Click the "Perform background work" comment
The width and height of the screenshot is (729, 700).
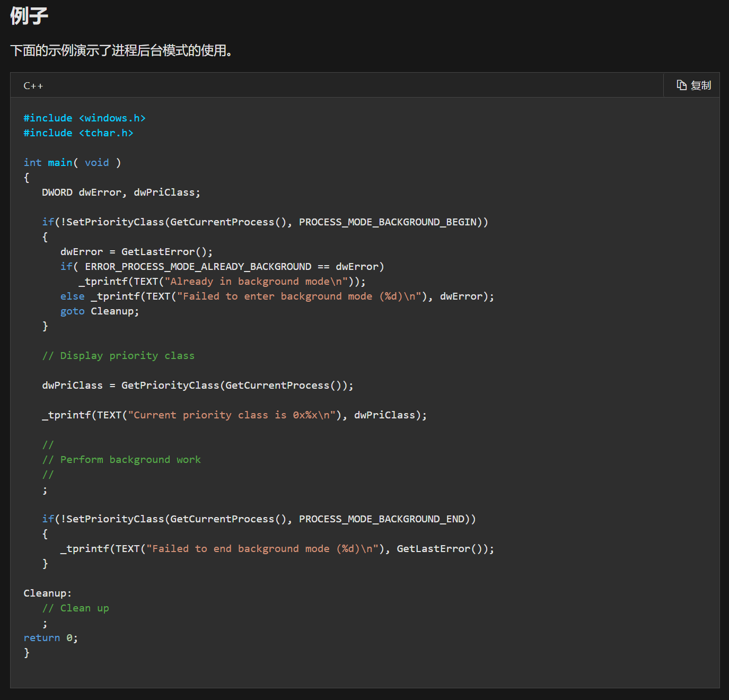(x=121, y=460)
